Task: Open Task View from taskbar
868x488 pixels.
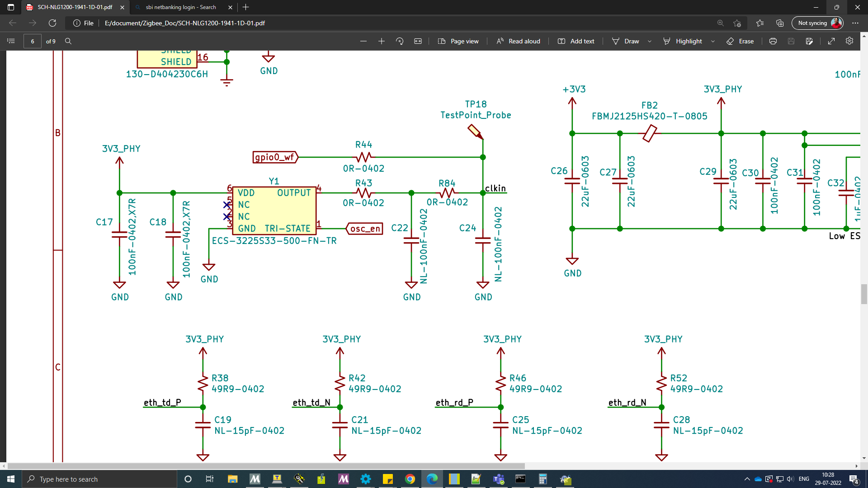Action: (x=210, y=479)
